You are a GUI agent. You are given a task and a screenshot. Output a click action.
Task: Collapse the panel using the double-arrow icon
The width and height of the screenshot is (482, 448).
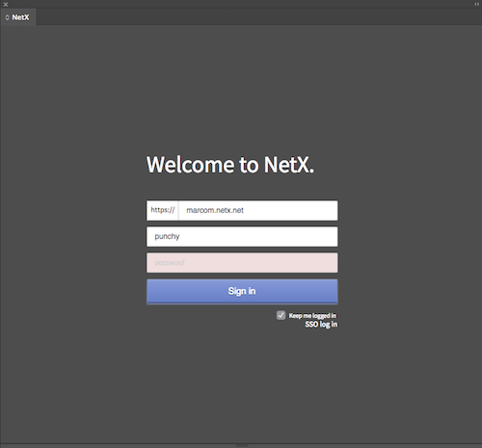(476, 4)
